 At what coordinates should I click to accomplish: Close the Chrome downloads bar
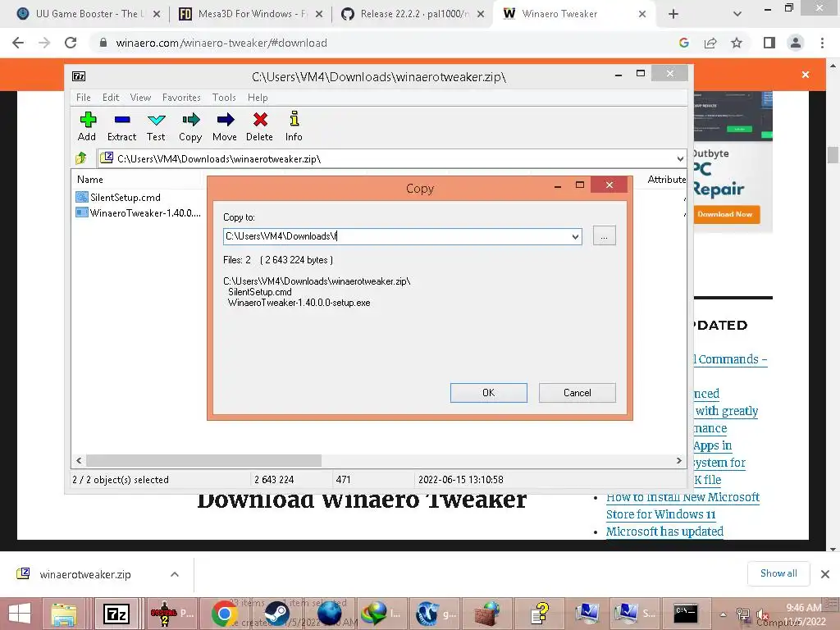pyautogui.click(x=825, y=574)
